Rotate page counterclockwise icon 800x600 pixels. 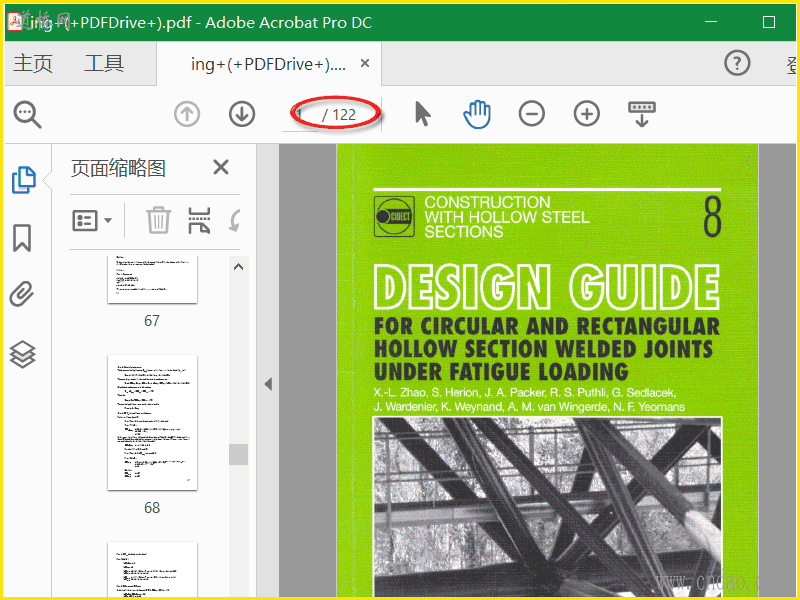(x=235, y=220)
